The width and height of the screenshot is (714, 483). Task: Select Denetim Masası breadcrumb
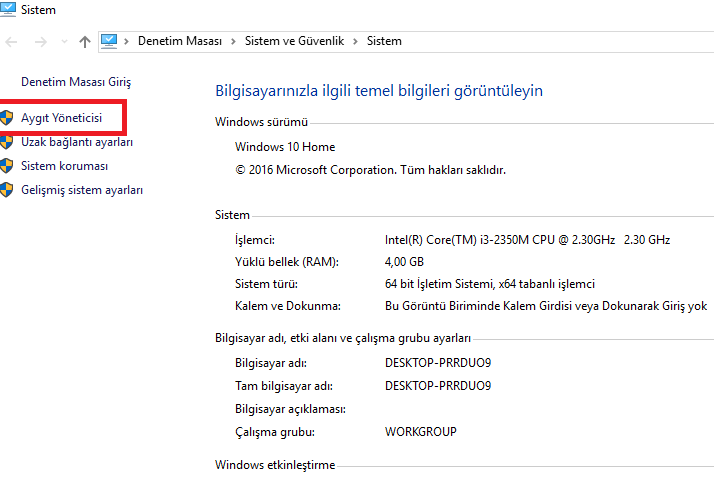click(180, 41)
